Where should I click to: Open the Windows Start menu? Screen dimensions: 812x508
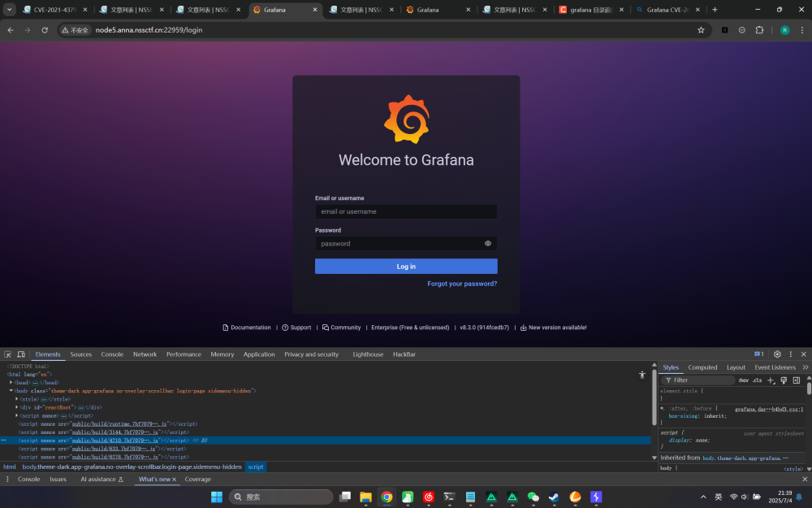point(217,497)
